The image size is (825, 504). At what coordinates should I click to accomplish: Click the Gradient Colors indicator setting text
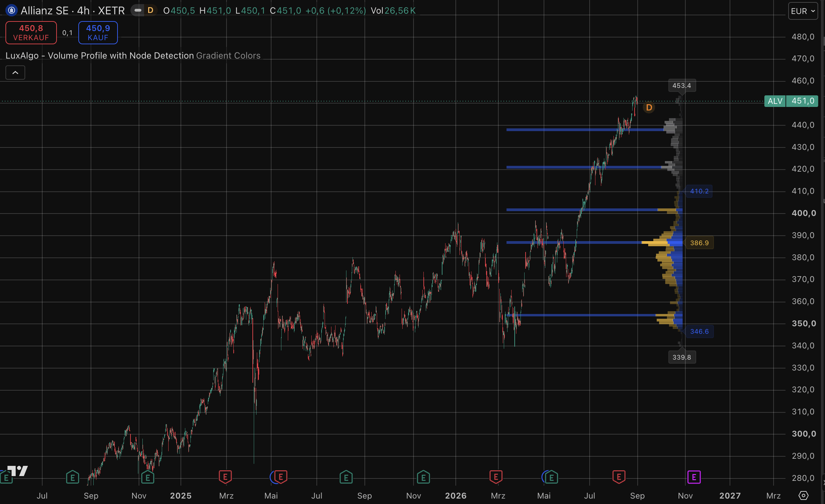(228, 56)
